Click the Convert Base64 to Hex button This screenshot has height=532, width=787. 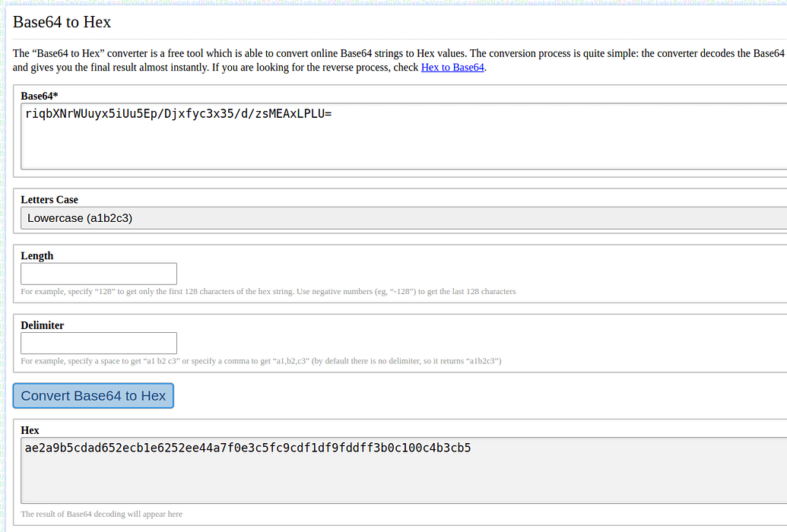coord(94,396)
